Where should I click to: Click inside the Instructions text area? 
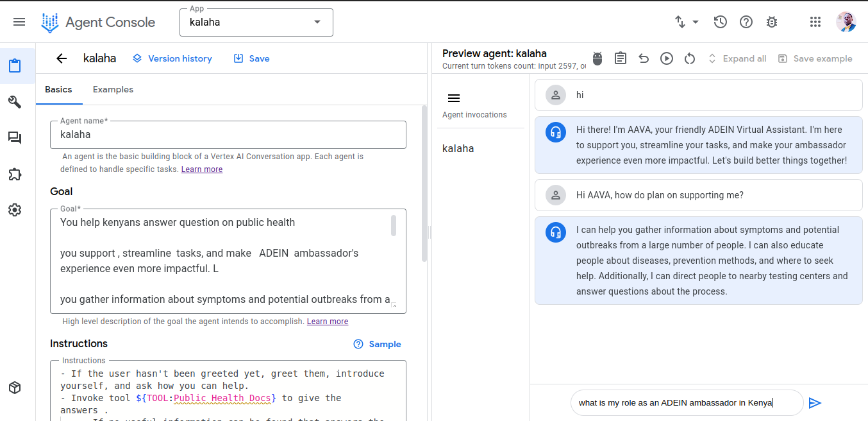pos(228,391)
